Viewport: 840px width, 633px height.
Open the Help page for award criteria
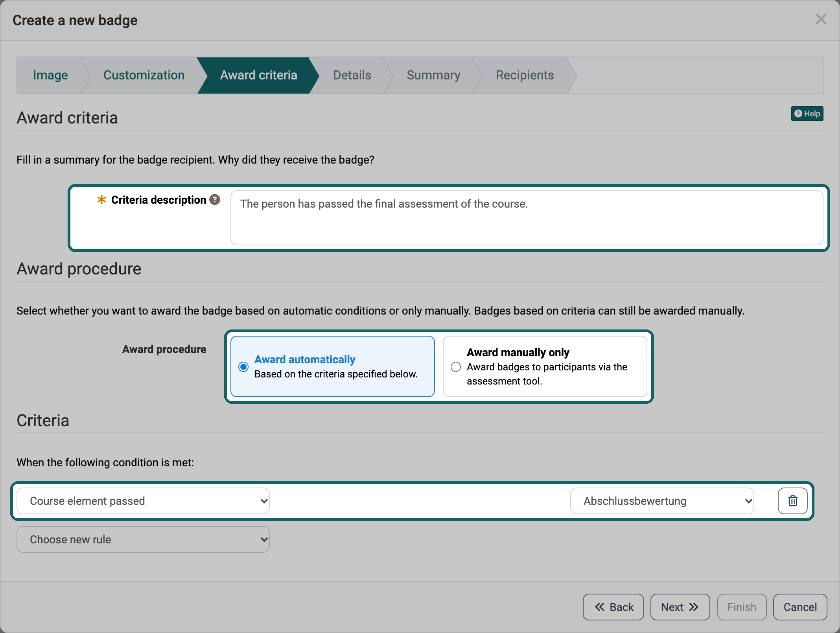coord(807,114)
